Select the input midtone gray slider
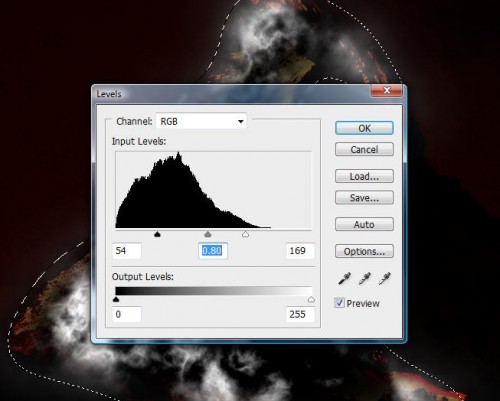 (208, 234)
